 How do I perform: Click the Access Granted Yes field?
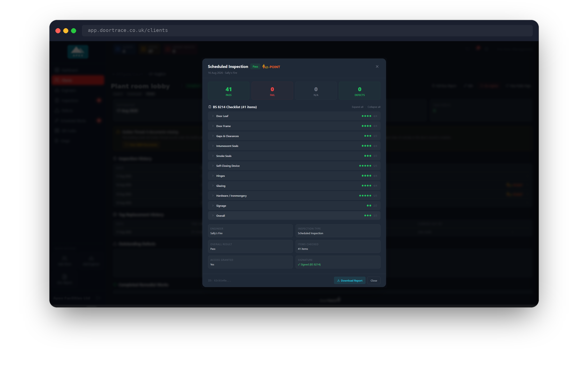(x=250, y=262)
